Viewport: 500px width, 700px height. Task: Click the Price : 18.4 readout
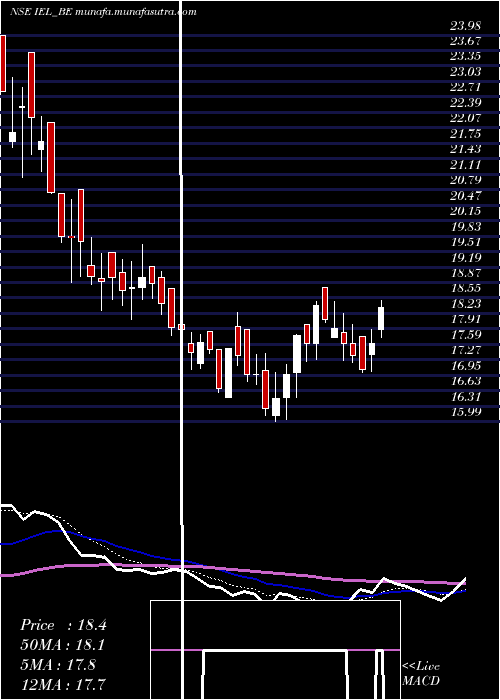point(63,625)
